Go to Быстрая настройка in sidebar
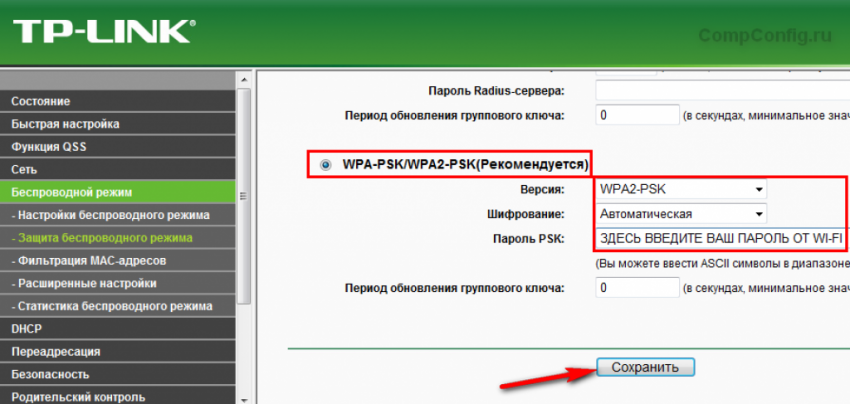The image size is (850, 404). (65, 124)
